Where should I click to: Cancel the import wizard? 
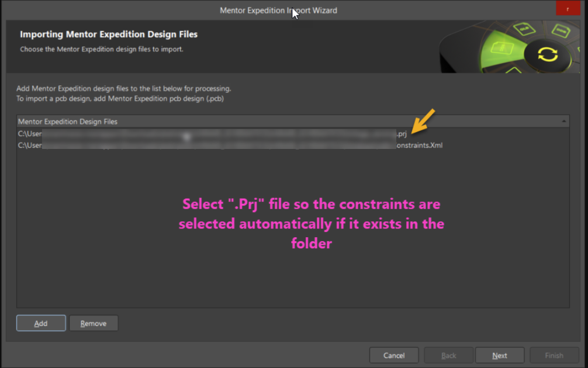(394, 355)
